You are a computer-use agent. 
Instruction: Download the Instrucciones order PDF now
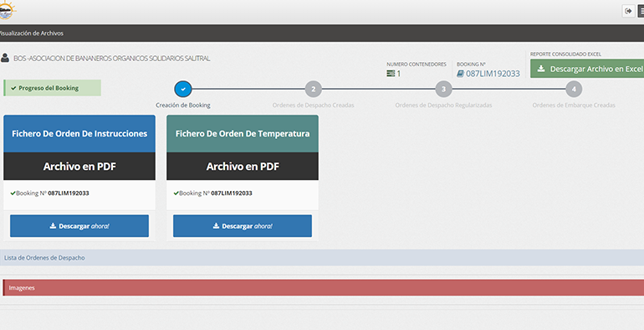79,226
